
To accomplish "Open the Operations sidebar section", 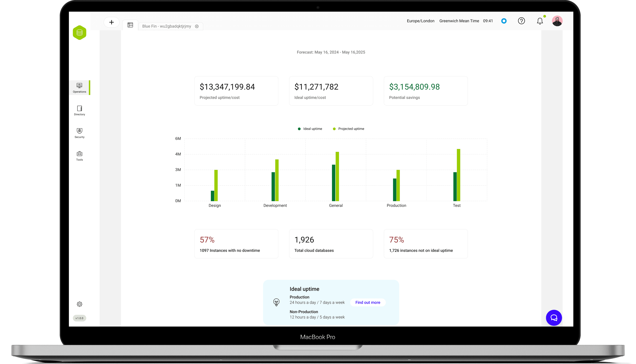I will (x=79, y=88).
